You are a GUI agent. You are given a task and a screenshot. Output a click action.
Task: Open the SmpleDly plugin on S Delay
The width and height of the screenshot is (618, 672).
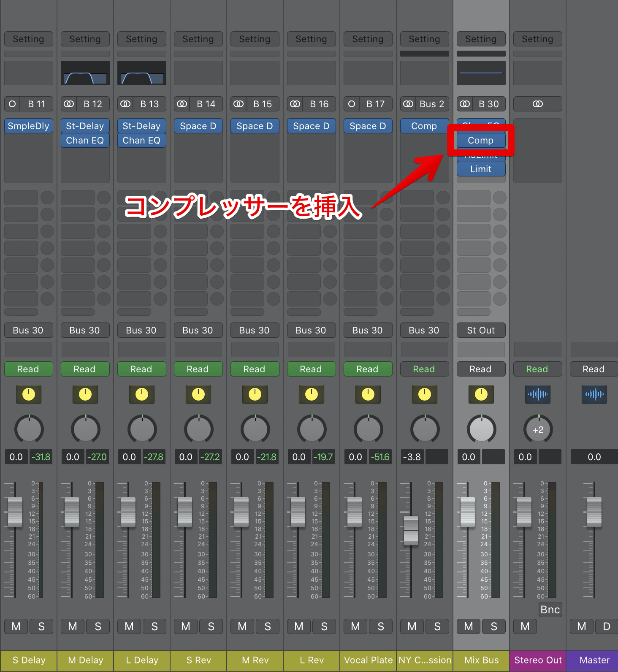[28, 126]
